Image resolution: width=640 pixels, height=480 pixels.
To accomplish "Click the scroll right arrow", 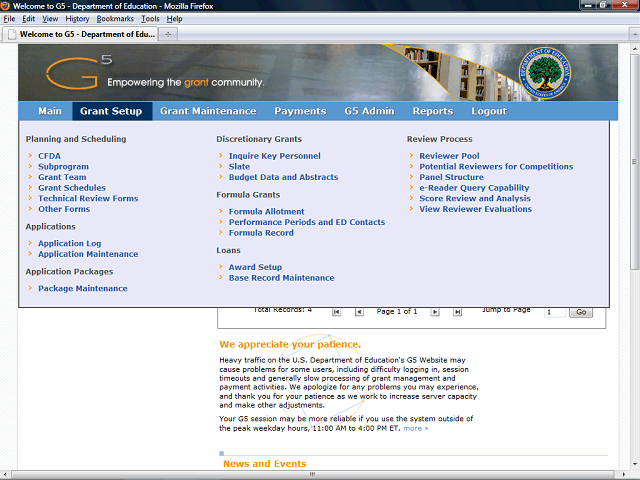I will (622, 475).
